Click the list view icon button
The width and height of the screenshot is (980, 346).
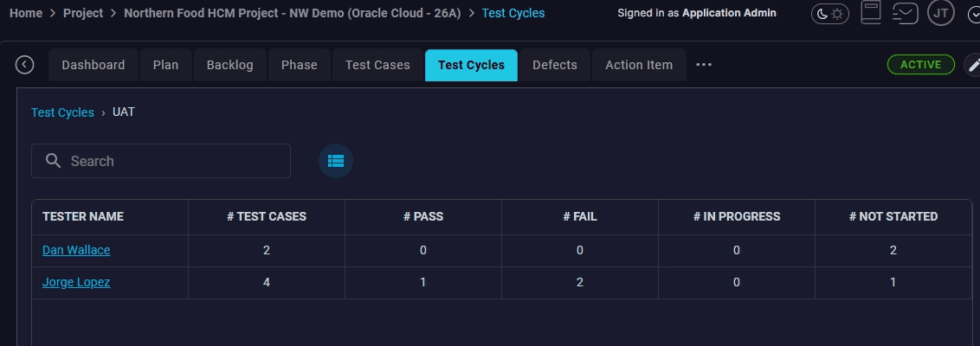pos(336,161)
